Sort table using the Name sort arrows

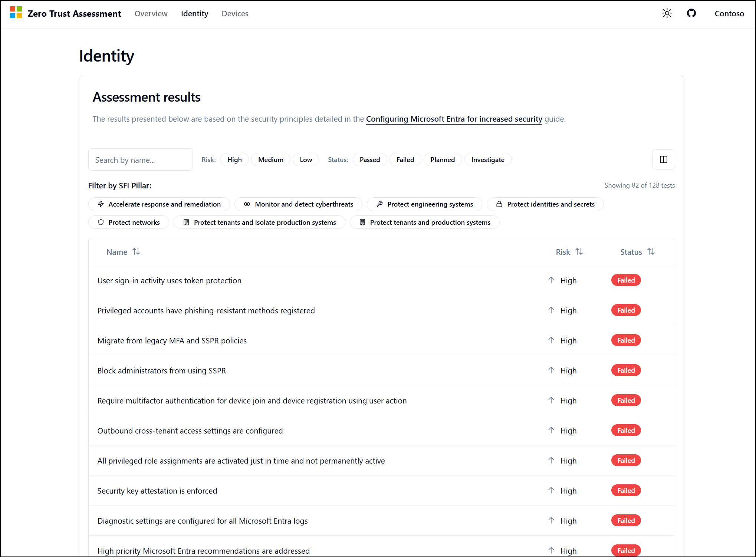(136, 252)
